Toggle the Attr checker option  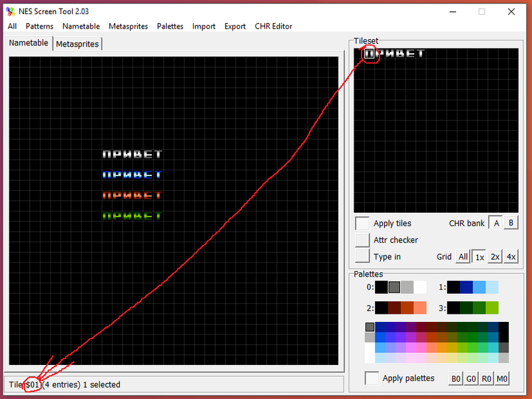pos(362,240)
